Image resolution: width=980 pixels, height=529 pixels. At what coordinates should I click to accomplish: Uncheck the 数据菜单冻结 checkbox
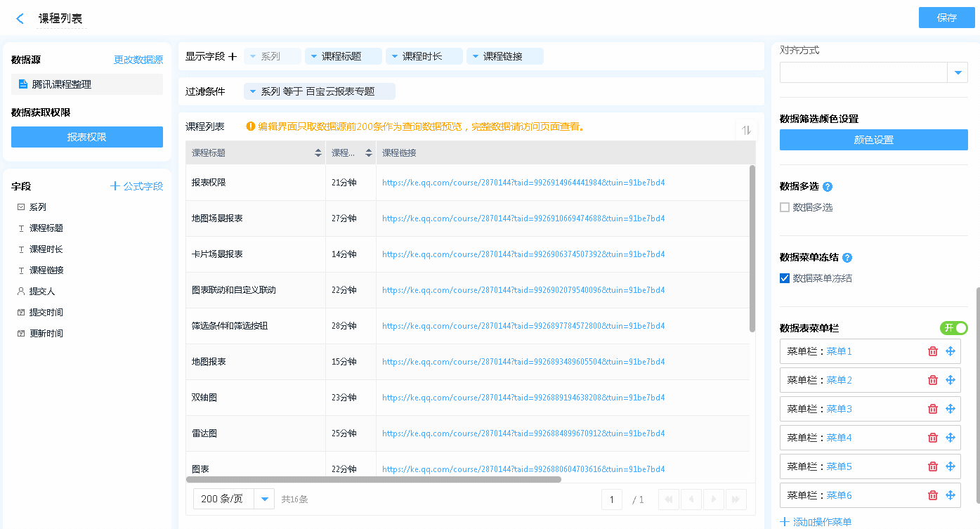tap(785, 278)
